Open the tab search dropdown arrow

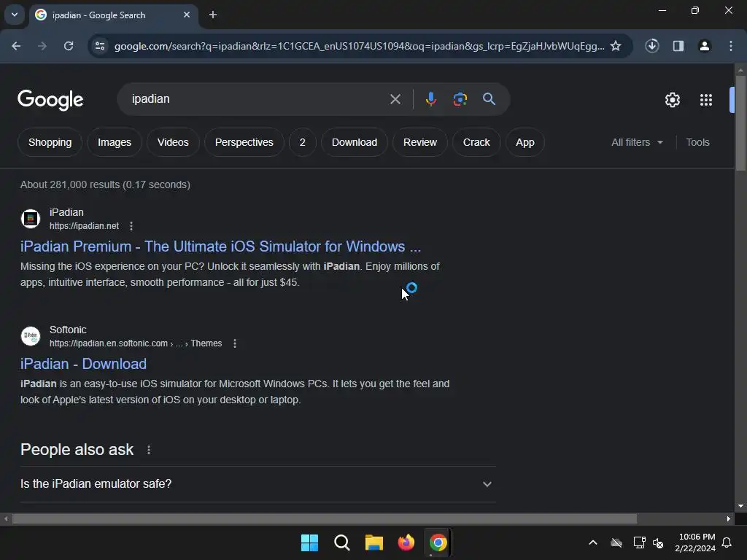[15, 15]
